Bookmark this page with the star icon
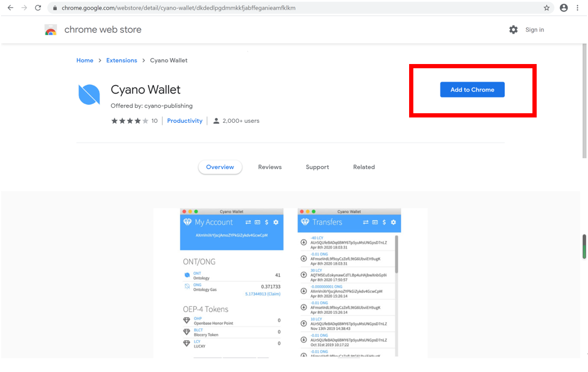The image size is (588, 372). [x=546, y=8]
